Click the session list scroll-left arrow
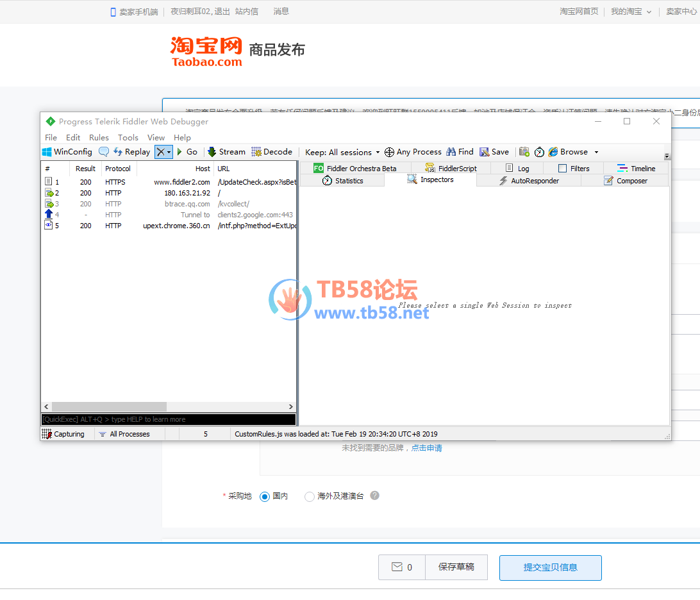Viewport: 700px width, 600px height. coord(46,406)
